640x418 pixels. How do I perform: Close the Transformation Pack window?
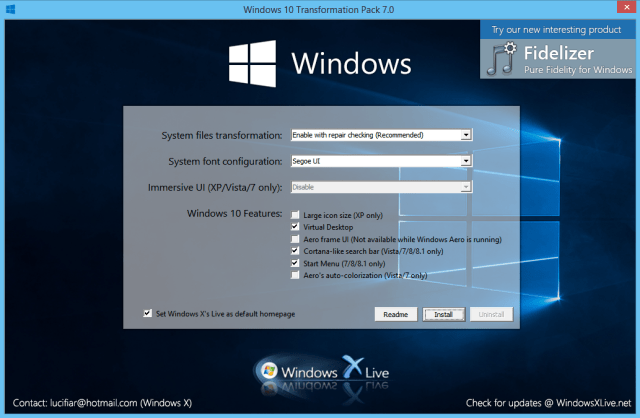[616, 9]
